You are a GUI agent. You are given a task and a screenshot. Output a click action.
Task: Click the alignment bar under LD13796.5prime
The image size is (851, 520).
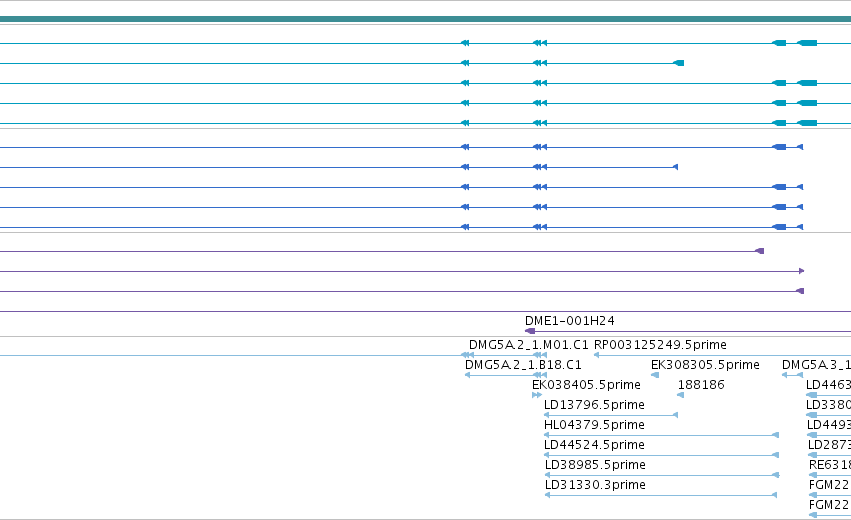(x=611, y=415)
